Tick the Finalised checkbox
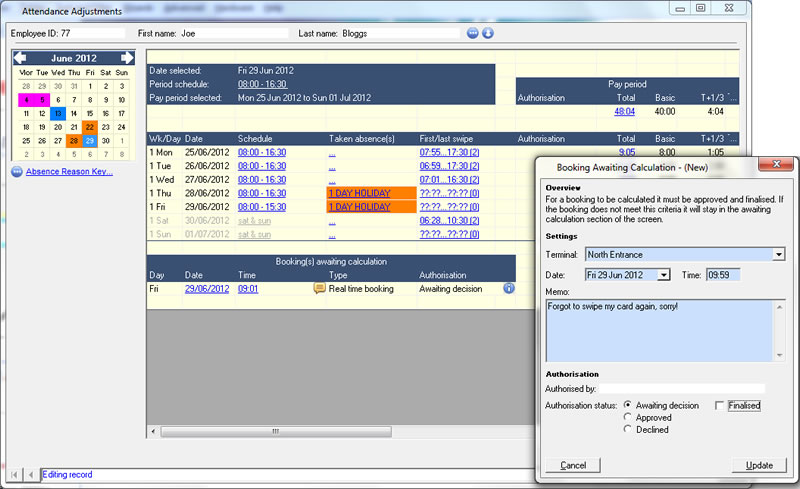800x489 pixels. tap(721, 405)
